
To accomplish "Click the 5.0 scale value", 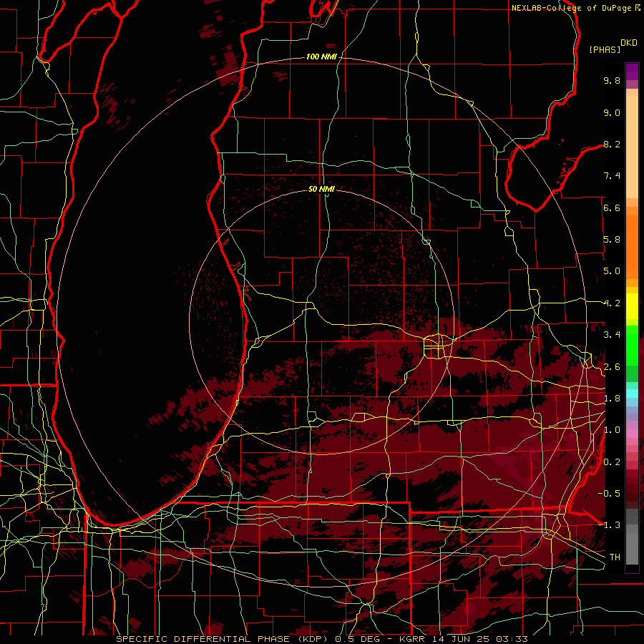I will point(612,271).
